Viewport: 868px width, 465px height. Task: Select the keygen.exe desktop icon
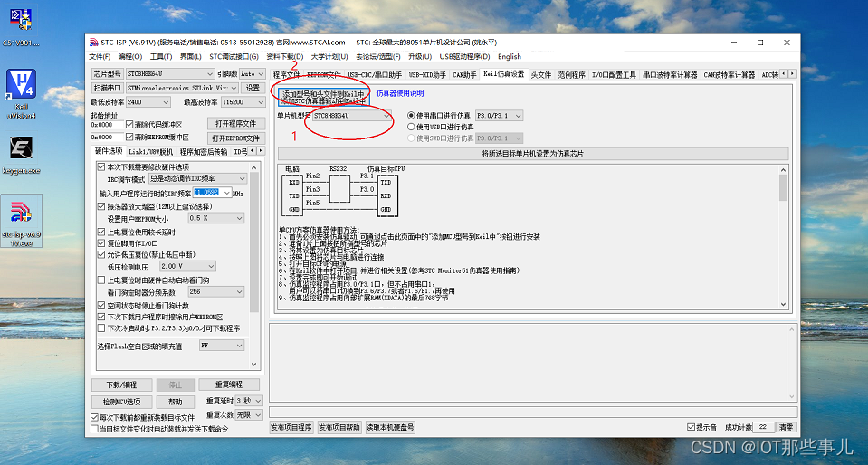click(x=21, y=154)
